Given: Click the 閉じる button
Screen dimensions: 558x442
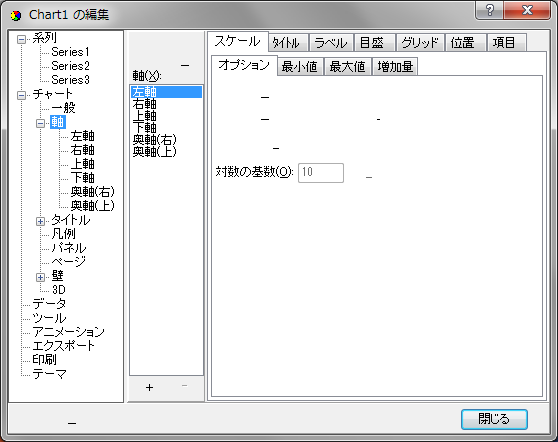Looking at the screenshot, I should coord(494,419).
